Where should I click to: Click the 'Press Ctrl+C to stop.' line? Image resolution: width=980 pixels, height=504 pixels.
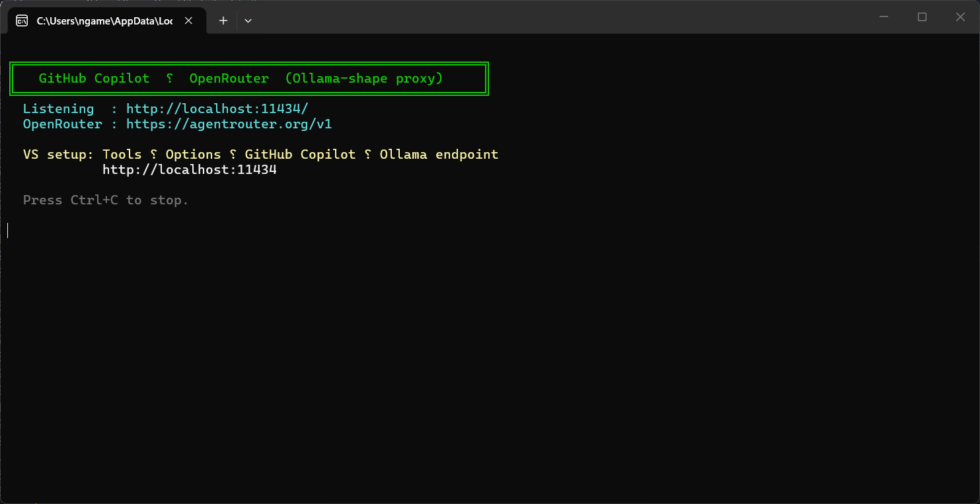click(106, 200)
